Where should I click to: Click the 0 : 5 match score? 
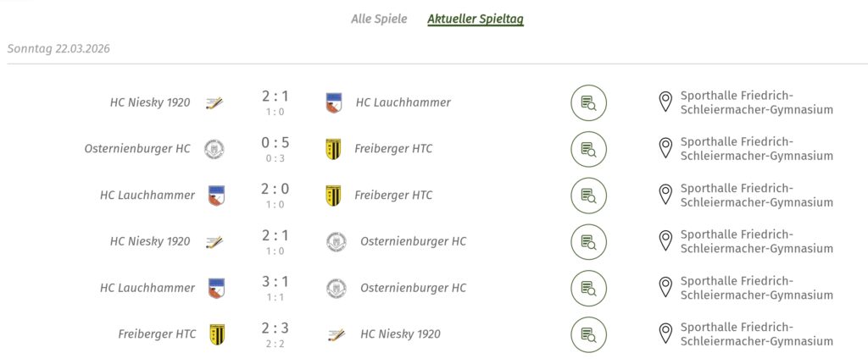pos(275,143)
